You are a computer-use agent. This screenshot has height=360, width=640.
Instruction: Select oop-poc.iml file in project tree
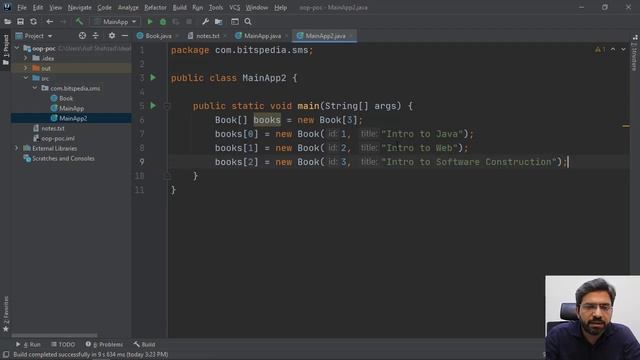[58, 138]
